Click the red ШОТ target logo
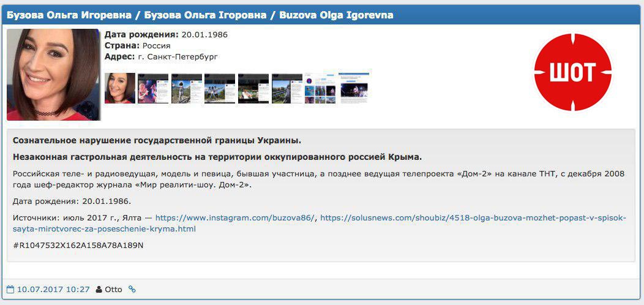Screen dimensions: 644x305 coord(573,72)
